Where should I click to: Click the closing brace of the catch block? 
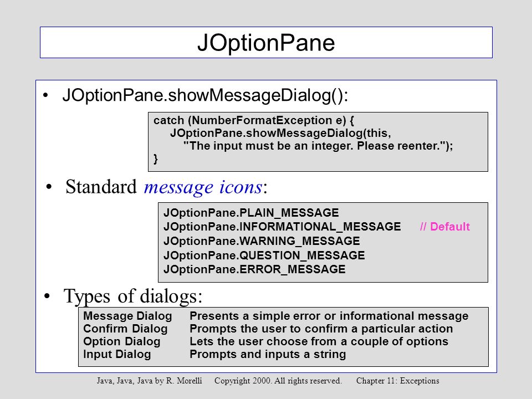click(x=156, y=159)
